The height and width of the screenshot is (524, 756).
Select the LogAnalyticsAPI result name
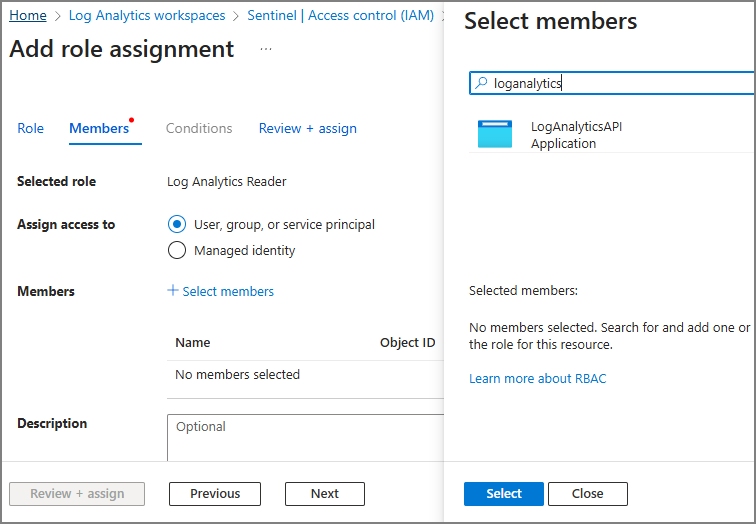tap(576, 126)
